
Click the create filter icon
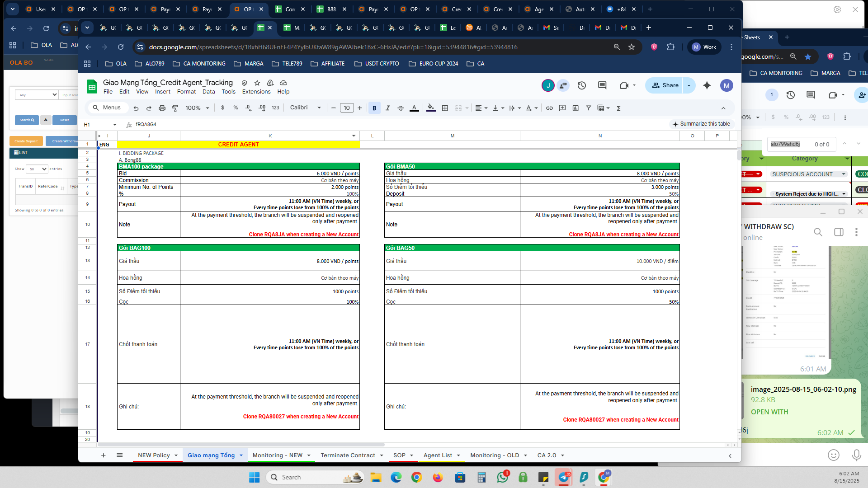click(x=589, y=108)
